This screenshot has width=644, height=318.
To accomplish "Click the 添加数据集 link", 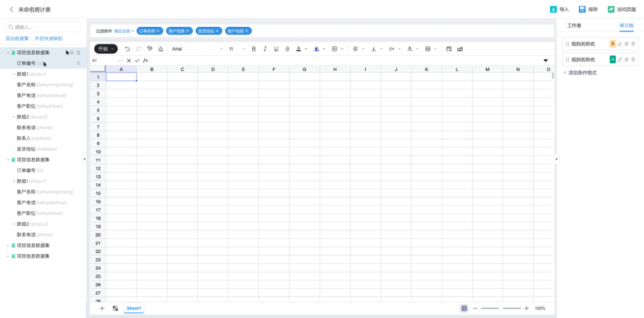I will tap(17, 38).
